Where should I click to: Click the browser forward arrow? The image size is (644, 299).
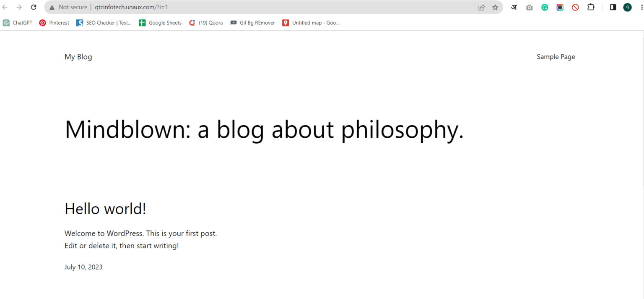(x=19, y=7)
